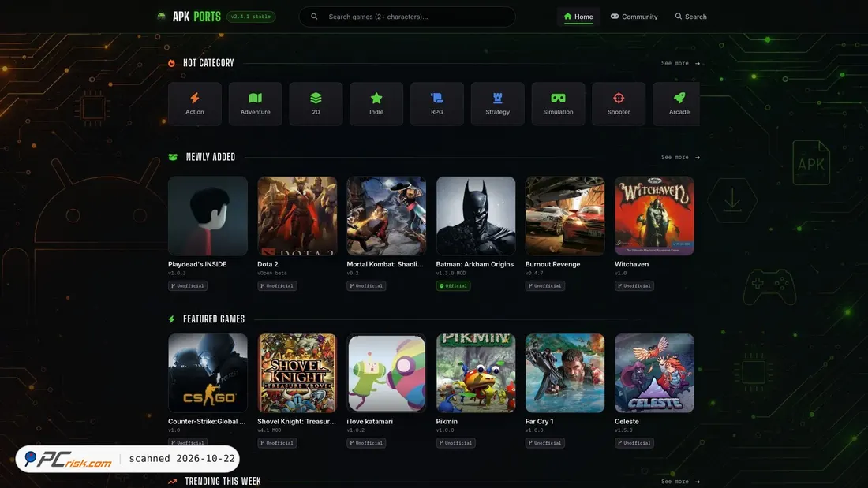
Task: Open the RPG category tile
Action: 437,104
